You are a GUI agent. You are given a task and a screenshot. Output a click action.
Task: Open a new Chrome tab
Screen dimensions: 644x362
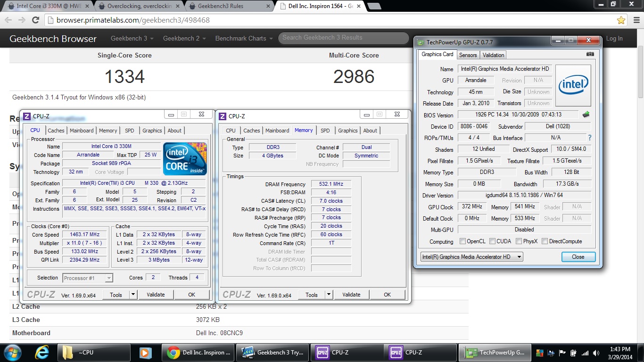coord(374,7)
